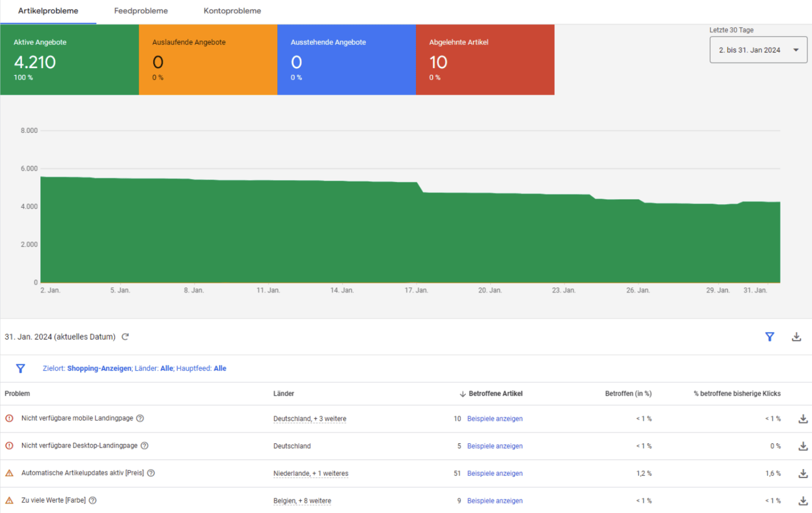Screen dimensions: 812x513
Task: Expand Deutschland, + 3 weitere country list
Action: 310,418
